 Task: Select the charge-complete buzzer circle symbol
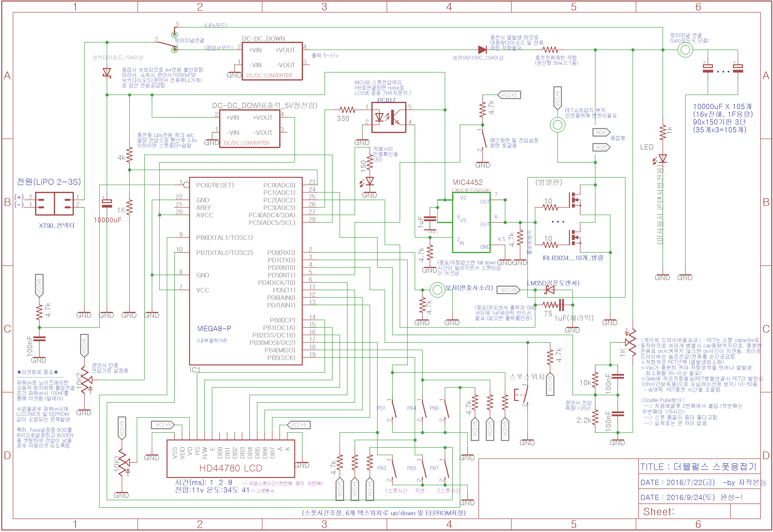coord(437,290)
